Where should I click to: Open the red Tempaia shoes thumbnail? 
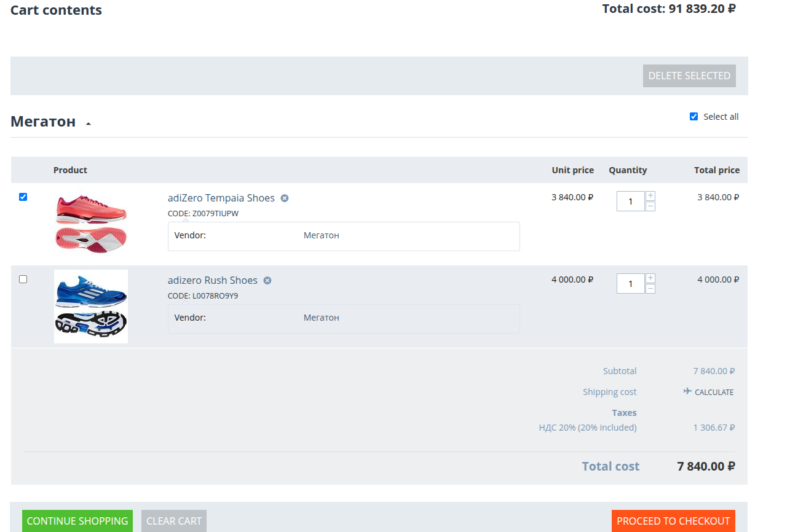pyautogui.click(x=91, y=223)
